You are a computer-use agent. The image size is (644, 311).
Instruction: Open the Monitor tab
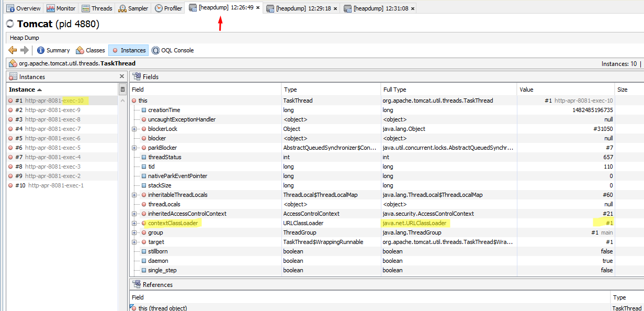61,8
